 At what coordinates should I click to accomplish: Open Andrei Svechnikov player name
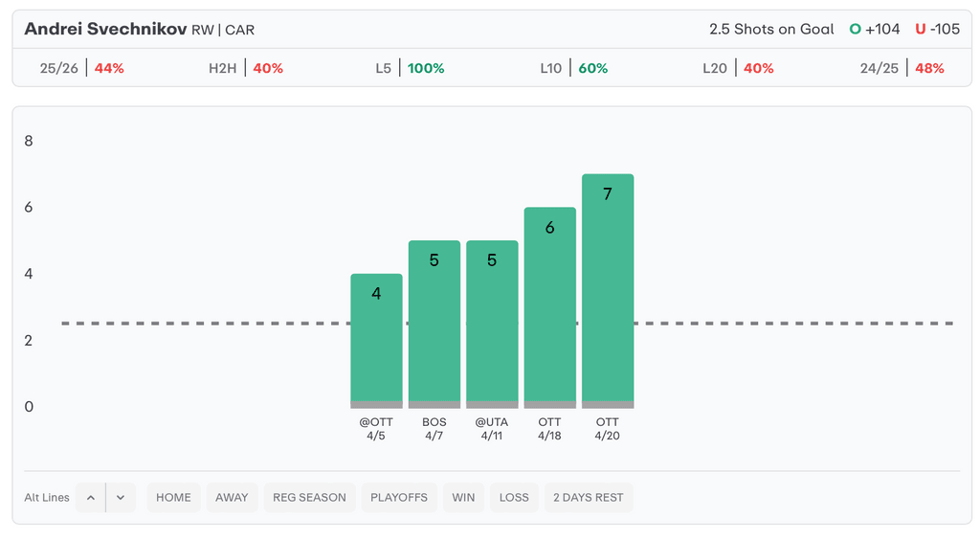click(x=105, y=29)
